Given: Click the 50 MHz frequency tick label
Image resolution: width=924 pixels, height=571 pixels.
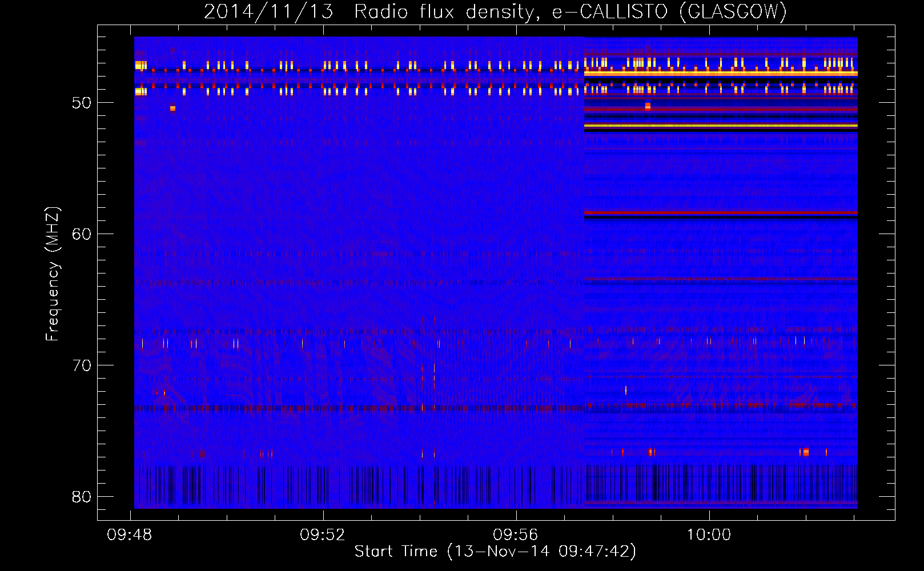Looking at the screenshot, I should pos(82,103).
